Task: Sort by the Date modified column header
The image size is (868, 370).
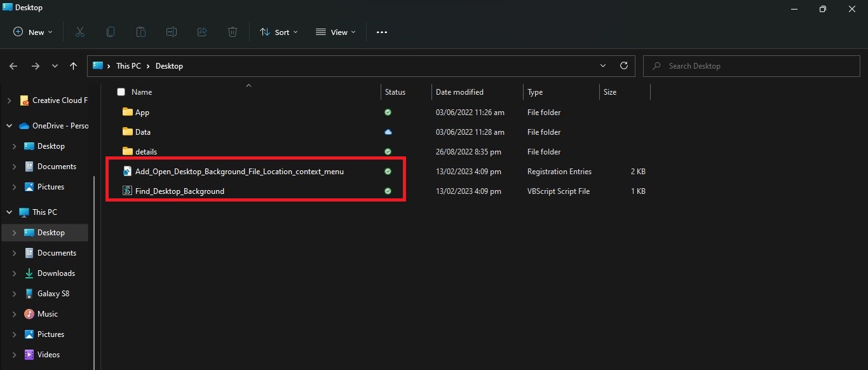Action: tap(459, 92)
